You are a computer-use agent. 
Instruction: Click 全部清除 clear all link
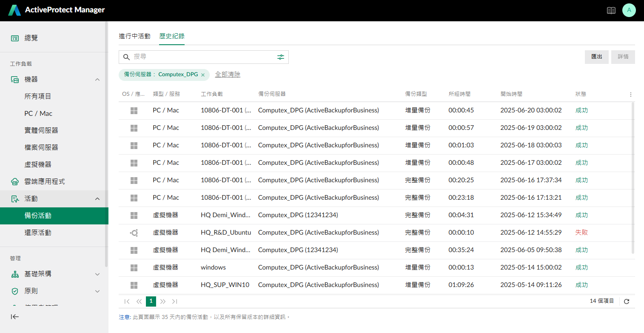coord(228,75)
